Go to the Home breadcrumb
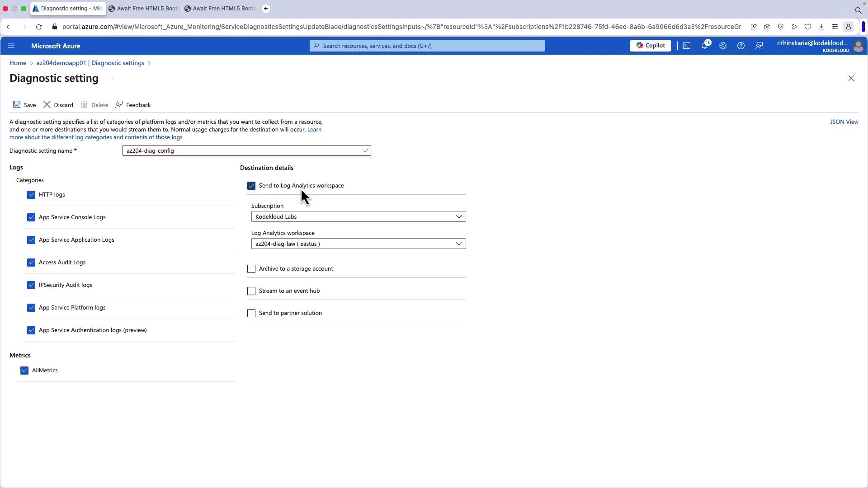This screenshot has height=488, width=868. tap(18, 63)
